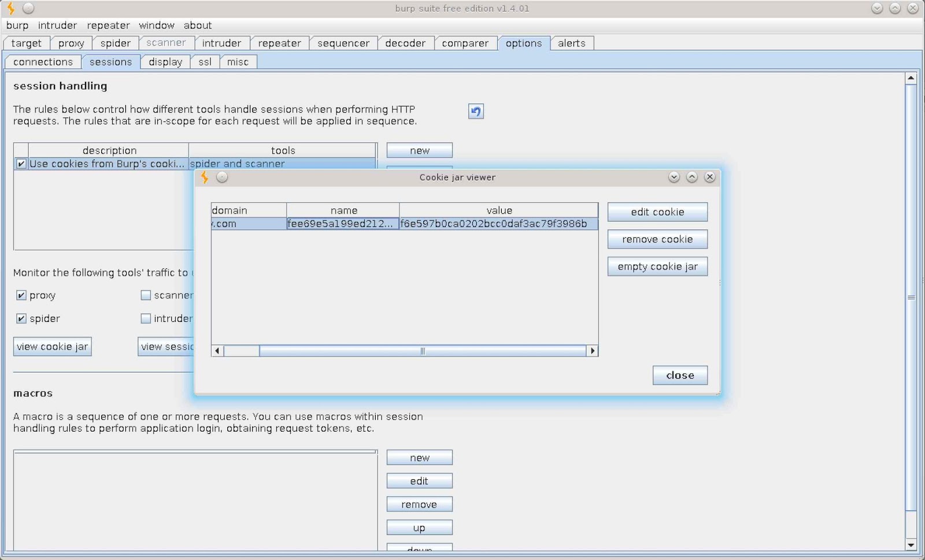Open the intruder menu in menu bar
Viewport: 925px width, 560px height.
[57, 25]
